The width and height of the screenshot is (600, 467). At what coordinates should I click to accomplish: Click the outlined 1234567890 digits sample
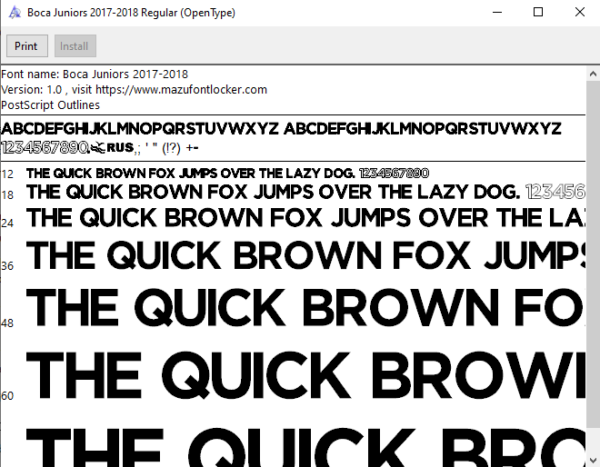click(45, 147)
